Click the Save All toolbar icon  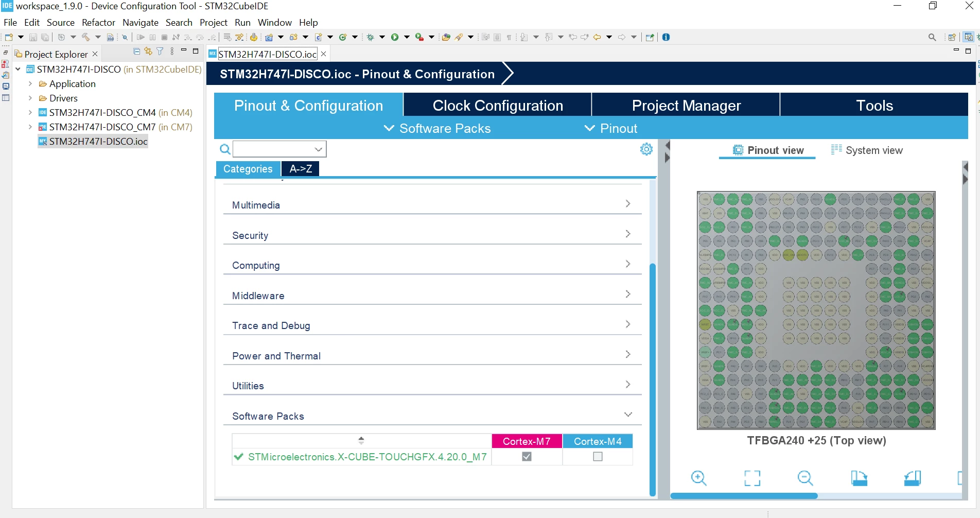[x=45, y=37]
